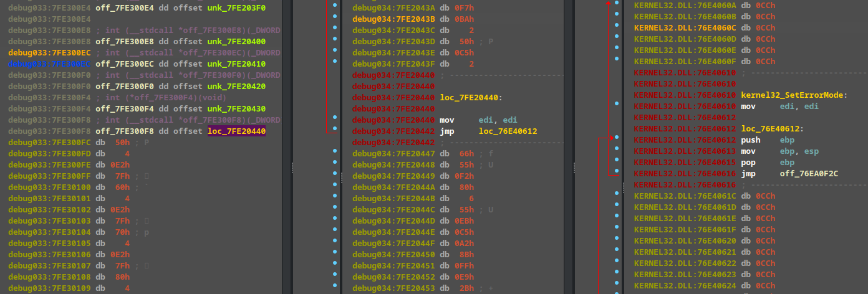Select line debug034:7FE2044F db 0A2h
The width and height of the screenshot is (868, 294).
pos(413,244)
